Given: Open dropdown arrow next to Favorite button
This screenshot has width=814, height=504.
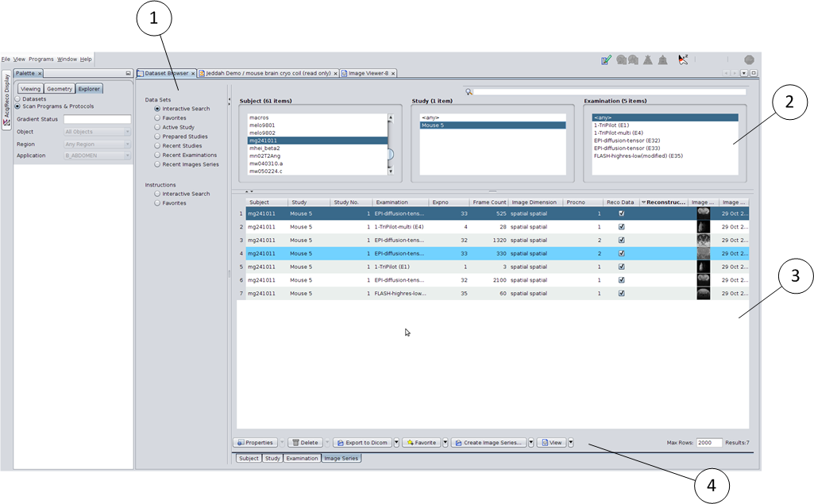Looking at the screenshot, I should tap(445, 443).
